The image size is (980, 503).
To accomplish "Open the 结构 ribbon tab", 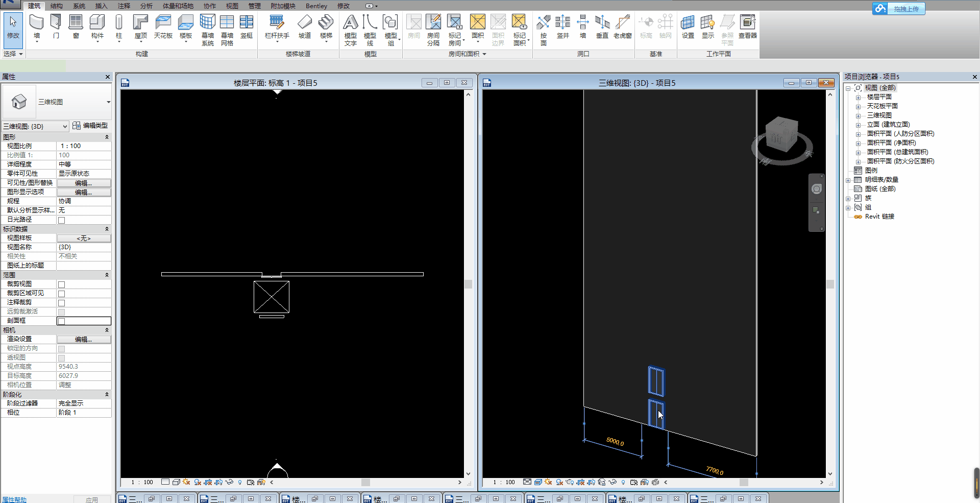I will pos(57,6).
